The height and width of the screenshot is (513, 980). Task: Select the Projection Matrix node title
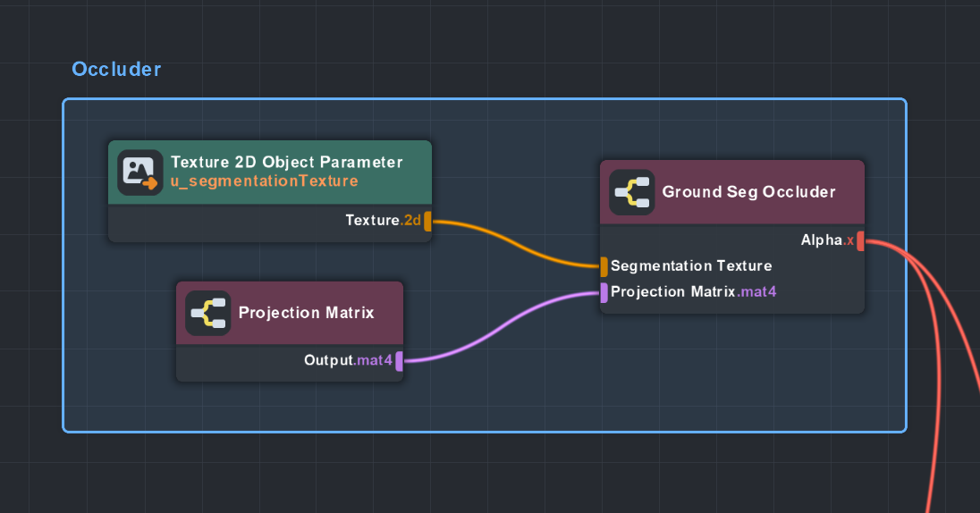[x=306, y=313]
